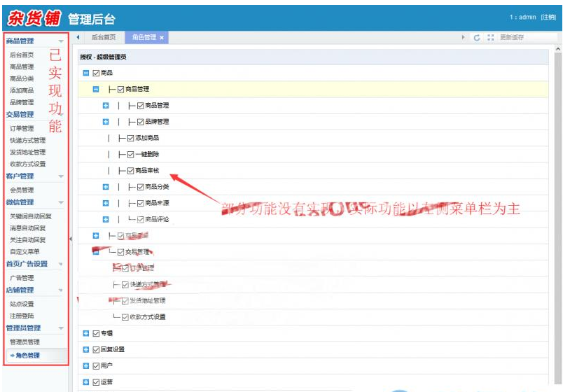Image resolution: width=570 pixels, height=392 pixels.
Task: Switch to the 后台首页 tab
Action: tap(104, 38)
